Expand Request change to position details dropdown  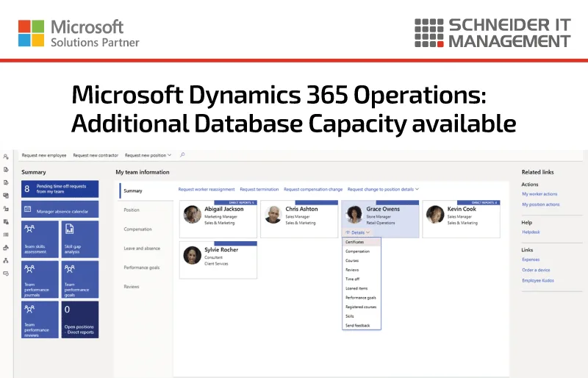tap(383, 189)
